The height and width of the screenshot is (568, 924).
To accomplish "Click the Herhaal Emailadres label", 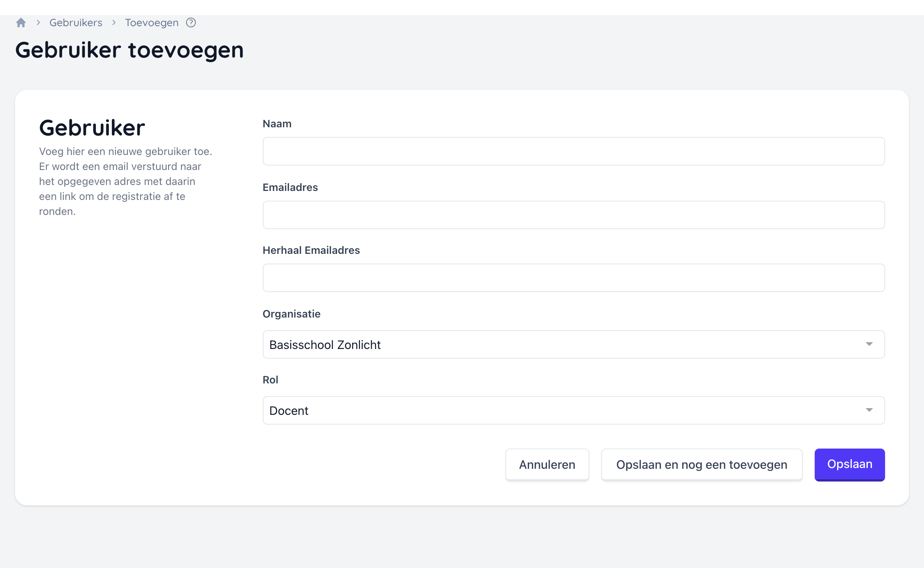I will [x=311, y=250].
